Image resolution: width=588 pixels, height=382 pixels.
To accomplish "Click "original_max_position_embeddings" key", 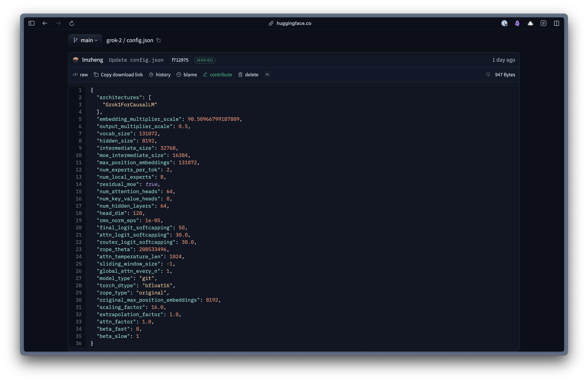I will (148, 300).
